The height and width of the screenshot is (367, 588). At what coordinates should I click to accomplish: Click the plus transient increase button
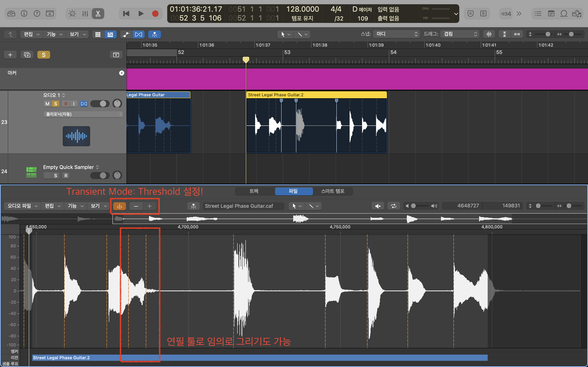(149, 206)
